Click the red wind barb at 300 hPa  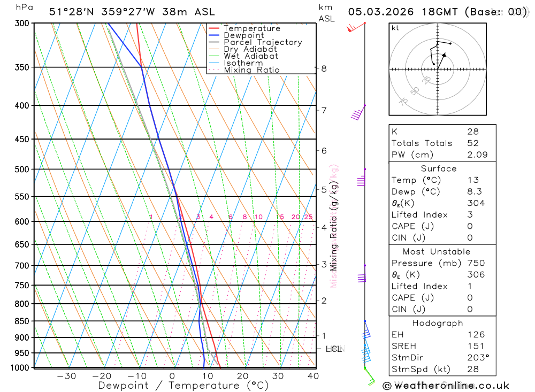click(x=356, y=27)
